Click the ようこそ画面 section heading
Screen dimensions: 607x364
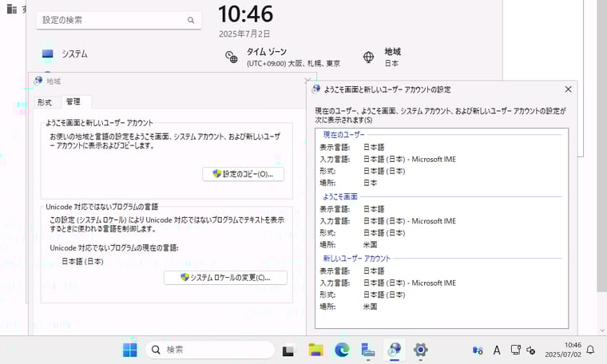[340, 196]
